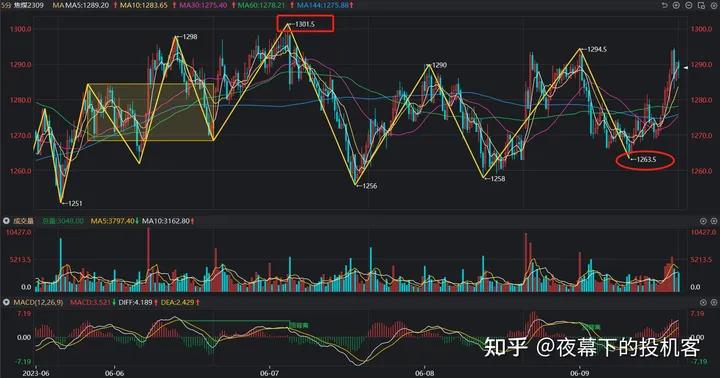Expand the volume indicator dropdown arrow
This screenshot has width=720, height=378.
6,221
